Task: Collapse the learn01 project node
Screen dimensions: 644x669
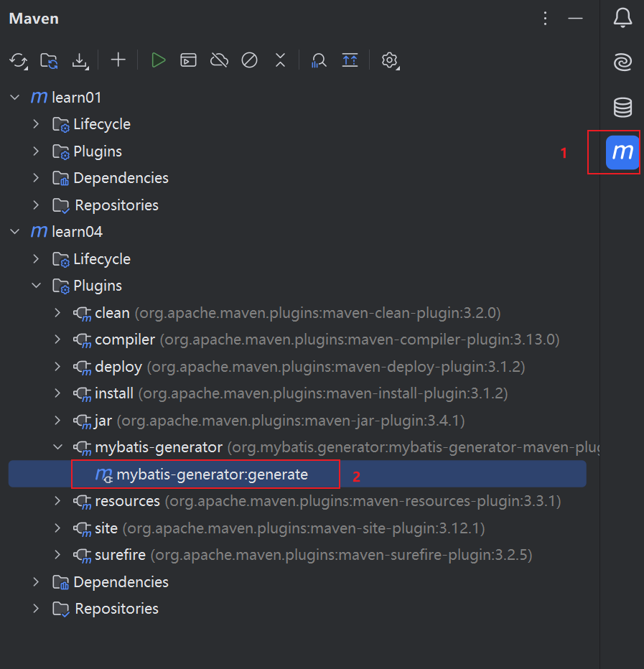Action: (x=15, y=98)
